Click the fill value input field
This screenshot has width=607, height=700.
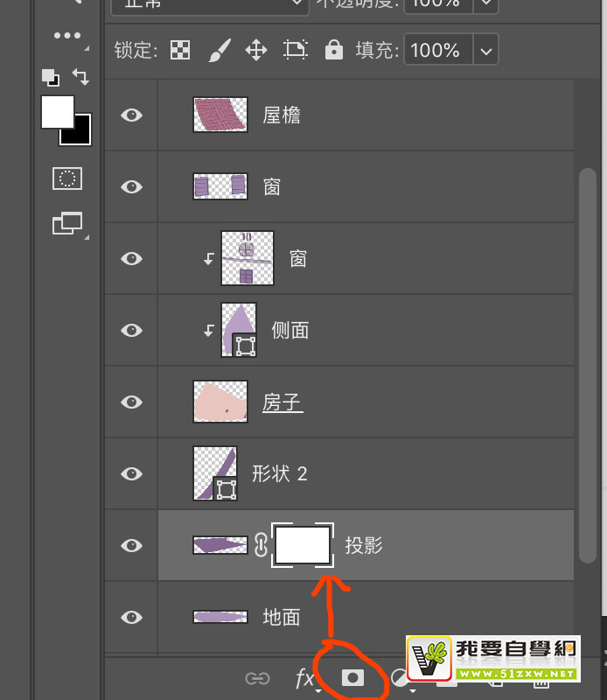pos(435,50)
